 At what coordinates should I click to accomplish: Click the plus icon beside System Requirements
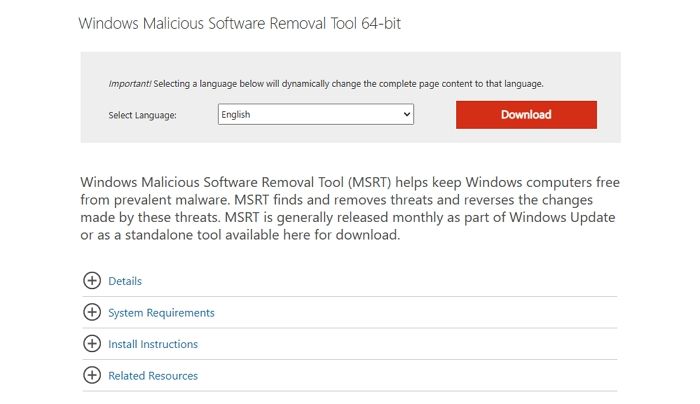tap(92, 313)
